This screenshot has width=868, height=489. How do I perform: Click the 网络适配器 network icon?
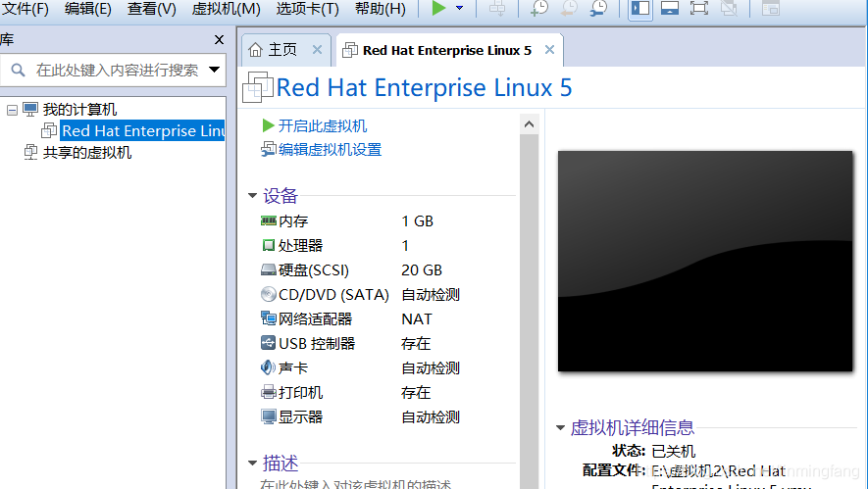coord(269,318)
